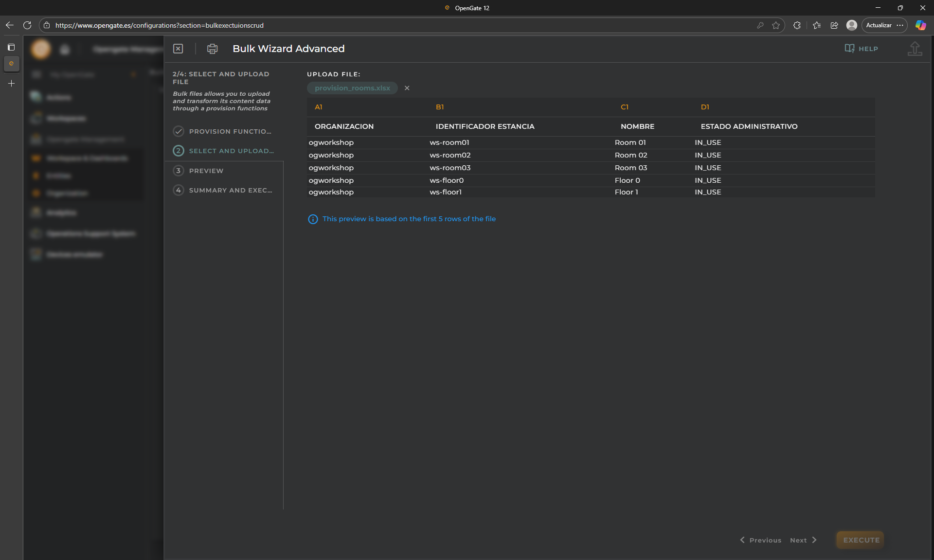Image resolution: width=934 pixels, height=560 pixels.
Task: Click the Next button
Action: 803,540
